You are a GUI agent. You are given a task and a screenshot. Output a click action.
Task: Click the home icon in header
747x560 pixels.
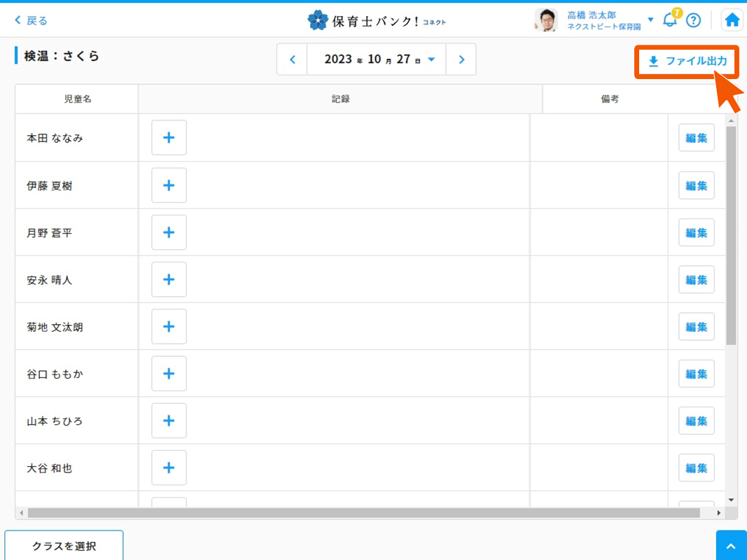click(732, 20)
